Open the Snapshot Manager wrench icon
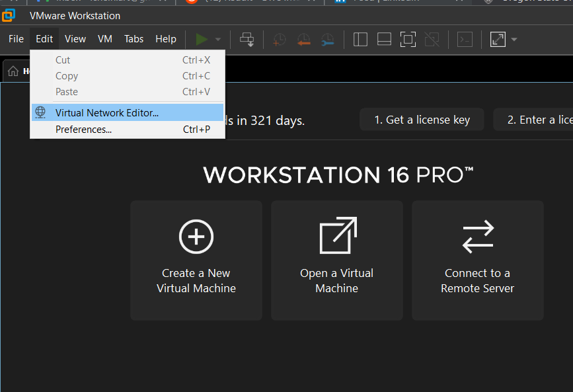This screenshot has height=392, width=573. click(x=327, y=40)
